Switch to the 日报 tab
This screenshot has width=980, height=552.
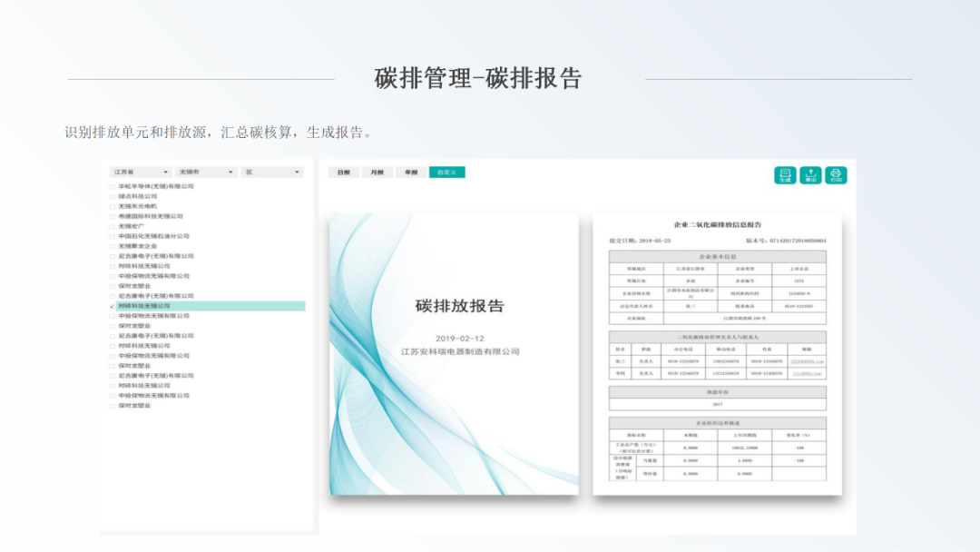point(344,172)
